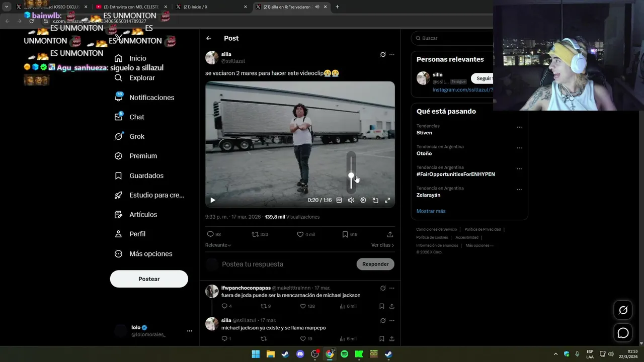Share ifwpanchoconpapas reply
Viewport: 644px width, 362px height.
[x=392, y=306]
